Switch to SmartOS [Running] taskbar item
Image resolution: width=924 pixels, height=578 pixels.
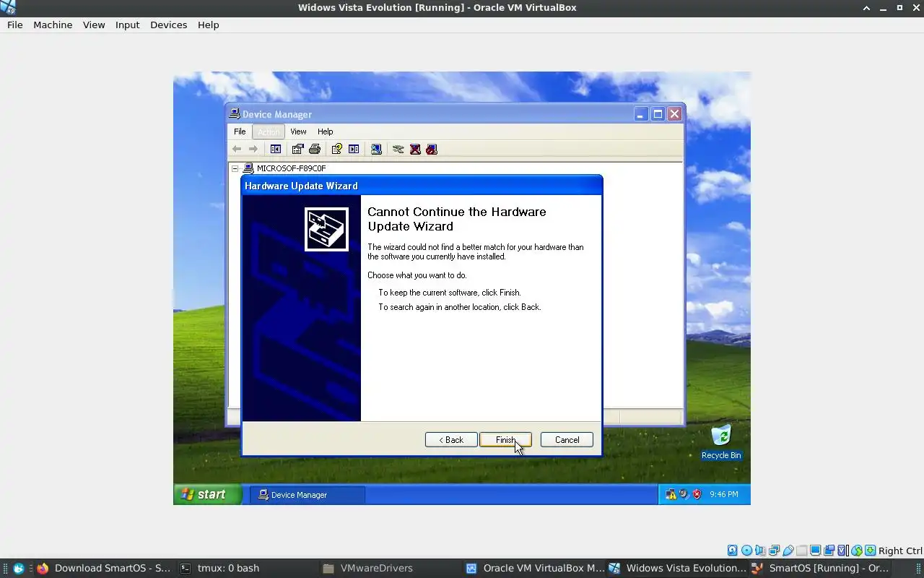coord(820,568)
